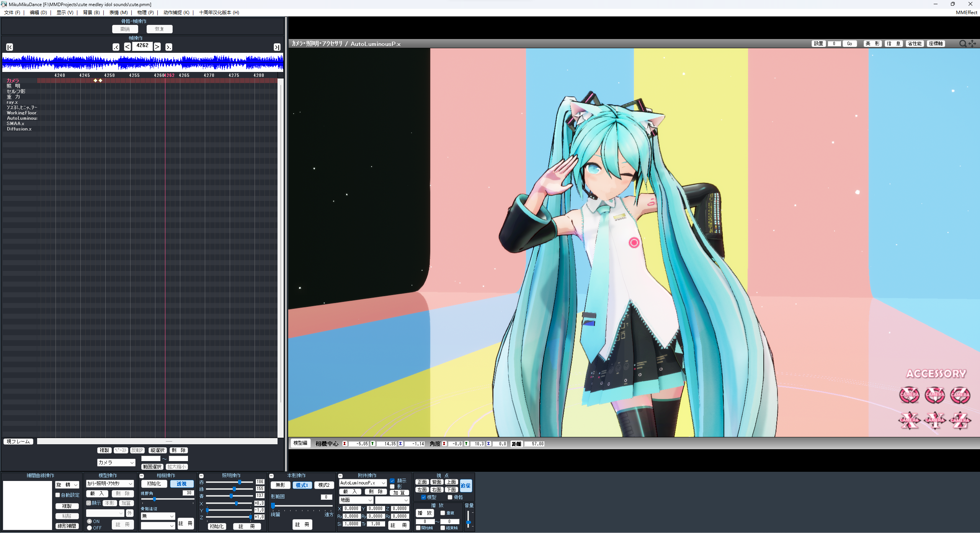Open AutoLuminousP.x accessory dropdown
Image resolution: width=980 pixels, height=533 pixels.
363,483
